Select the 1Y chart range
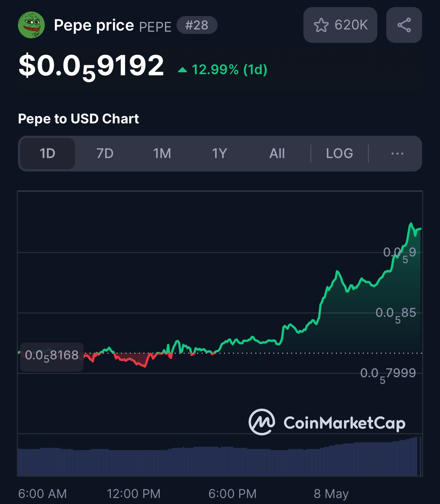Viewport: 440px width, 504px height. tap(219, 154)
